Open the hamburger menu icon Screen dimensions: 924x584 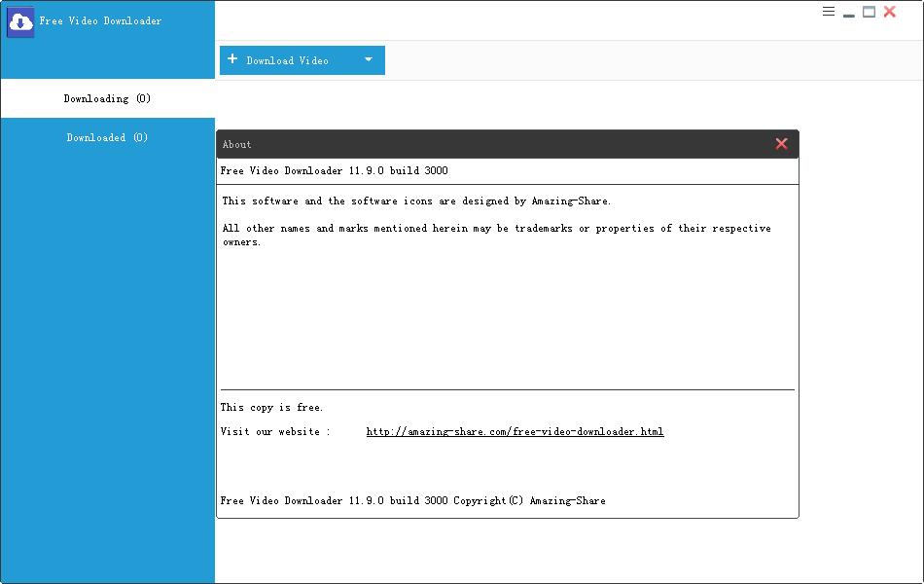click(x=829, y=12)
